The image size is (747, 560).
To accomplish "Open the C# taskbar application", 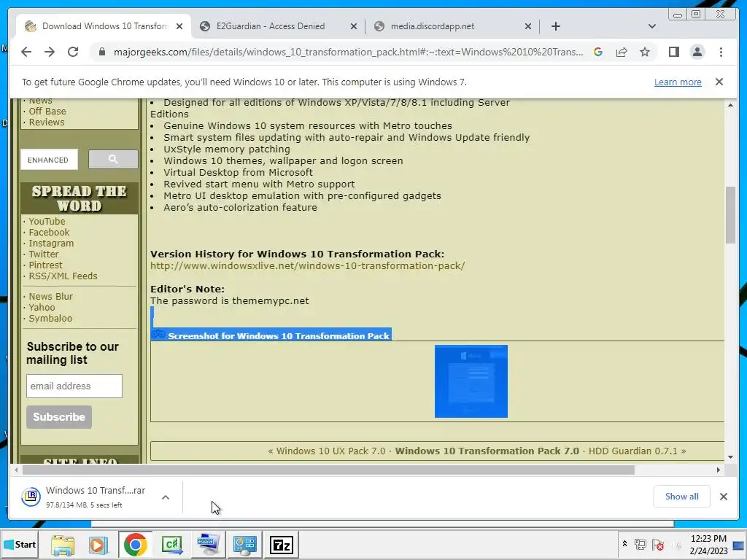I will click(172, 545).
